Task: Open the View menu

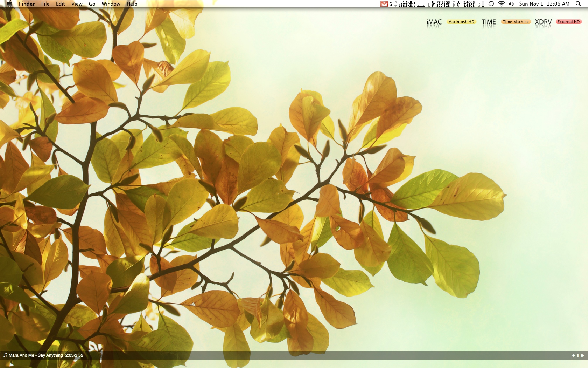Action: click(77, 4)
